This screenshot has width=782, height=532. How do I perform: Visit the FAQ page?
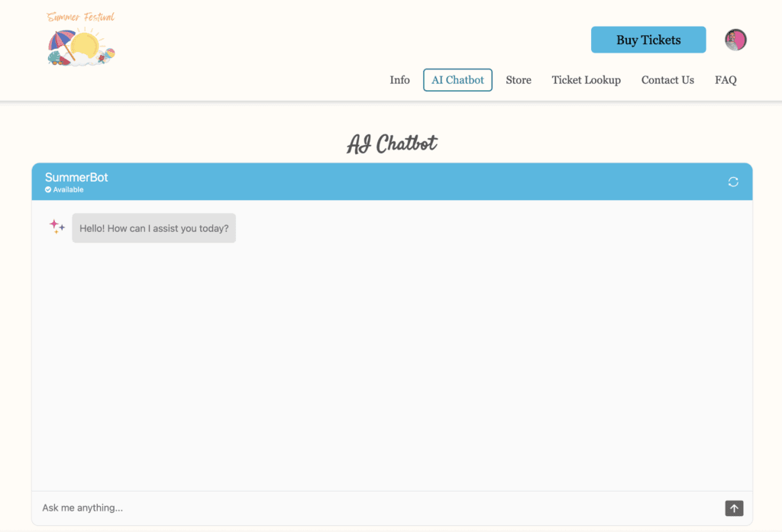pyautogui.click(x=725, y=80)
